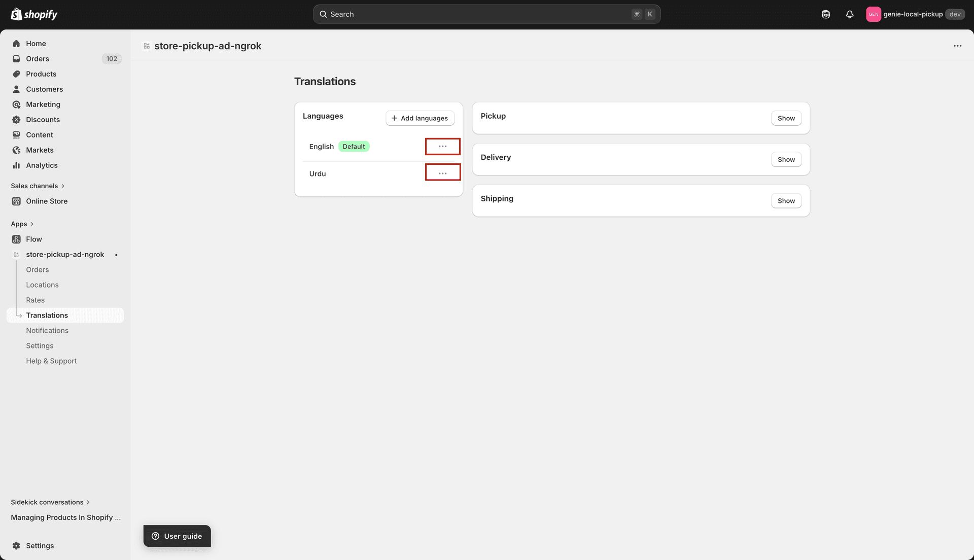Open the Home page from the sidebar
The image size is (974, 560).
click(x=36, y=43)
